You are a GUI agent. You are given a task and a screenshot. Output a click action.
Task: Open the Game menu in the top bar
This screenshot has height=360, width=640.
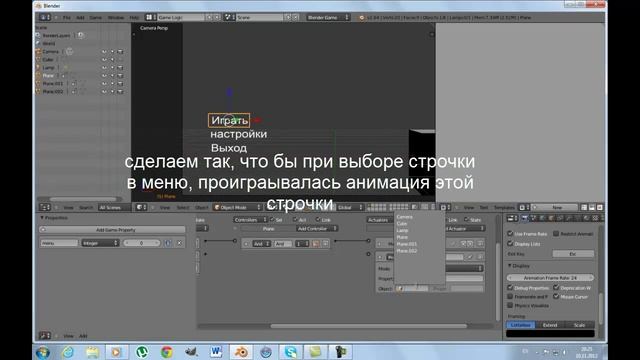[x=96, y=18]
